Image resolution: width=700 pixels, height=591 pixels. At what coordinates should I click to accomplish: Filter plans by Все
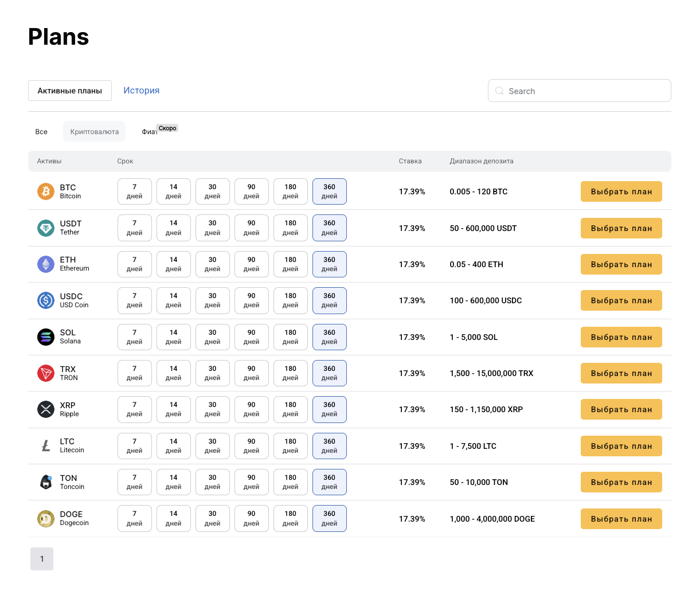[41, 132]
